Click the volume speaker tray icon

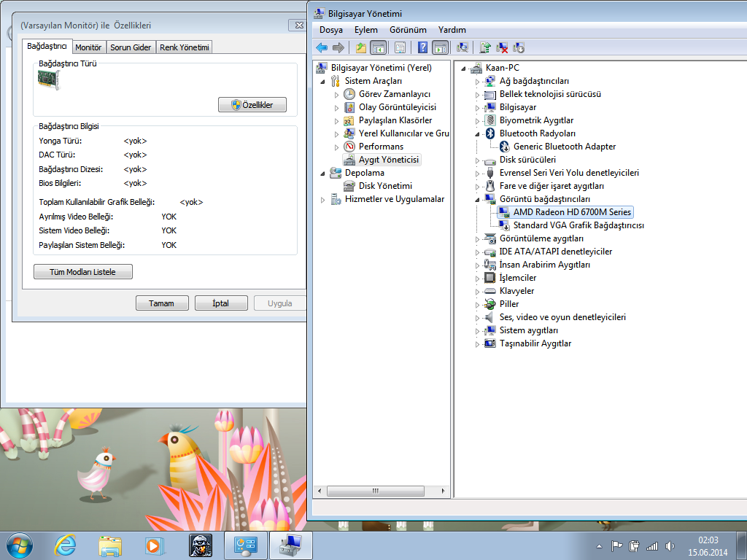670,546
